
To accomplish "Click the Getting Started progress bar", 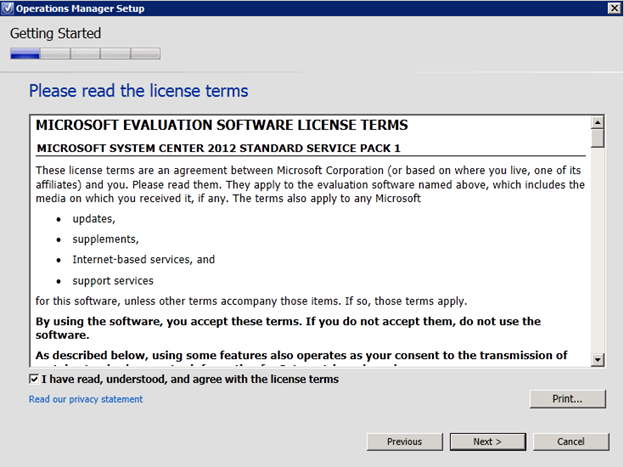I will (86, 53).
